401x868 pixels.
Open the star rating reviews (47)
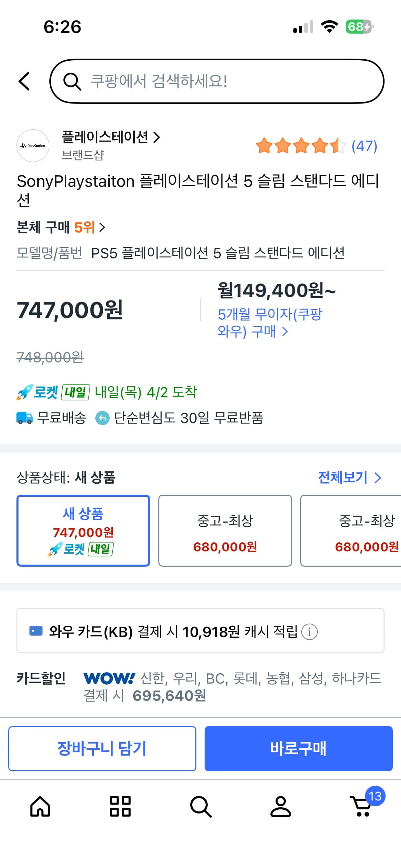point(316,146)
